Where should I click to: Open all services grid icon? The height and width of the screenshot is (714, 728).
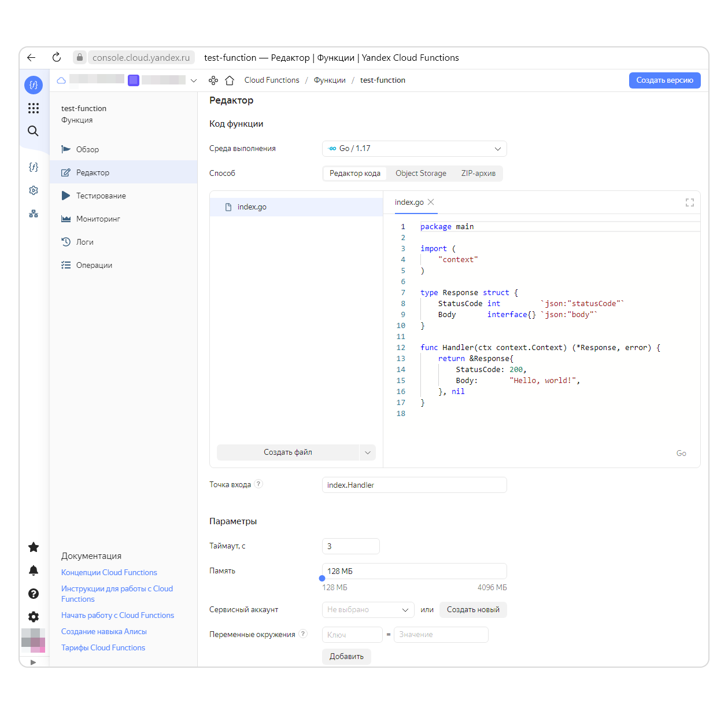pyautogui.click(x=34, y=108)
